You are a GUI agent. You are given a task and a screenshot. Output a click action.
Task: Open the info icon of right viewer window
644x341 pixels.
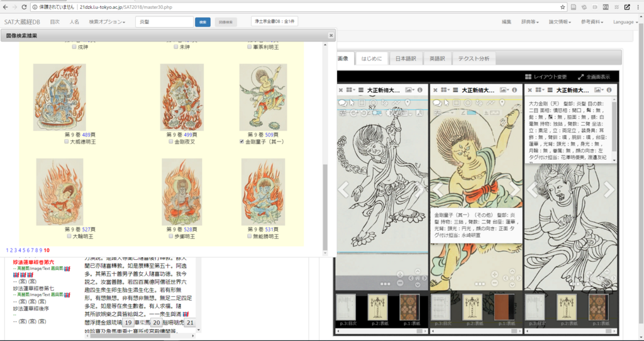pyautogui.click(x=609, y=90)
